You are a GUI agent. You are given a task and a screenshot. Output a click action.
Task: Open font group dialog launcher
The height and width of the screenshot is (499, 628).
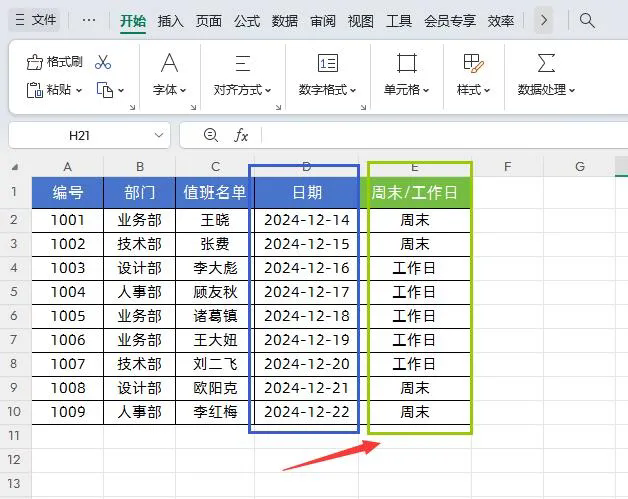pyautogui.click(x=193, y=107)
